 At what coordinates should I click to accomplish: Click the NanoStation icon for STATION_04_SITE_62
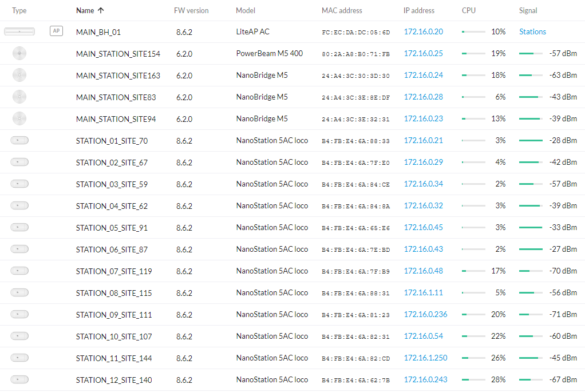click(19, 205)
